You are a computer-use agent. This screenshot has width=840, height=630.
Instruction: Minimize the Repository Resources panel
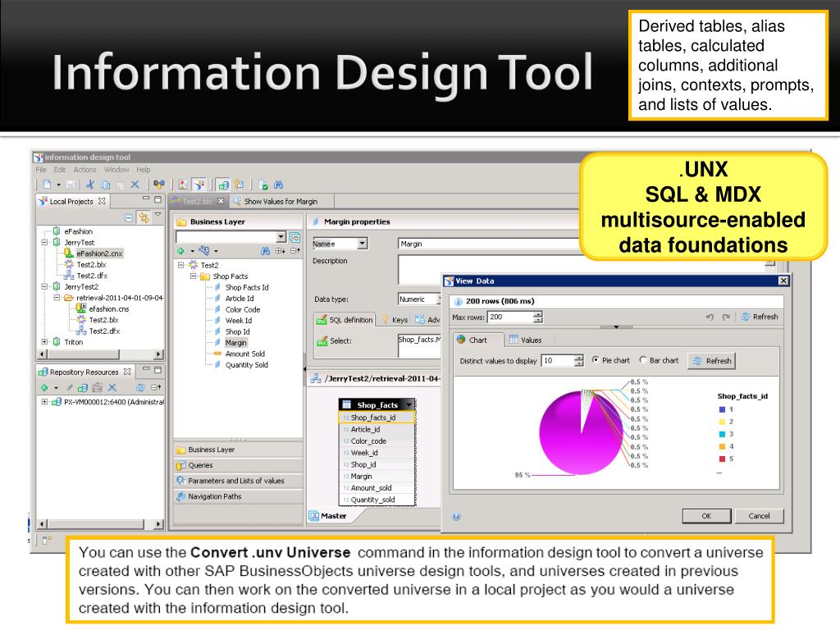tap(146, 370)
